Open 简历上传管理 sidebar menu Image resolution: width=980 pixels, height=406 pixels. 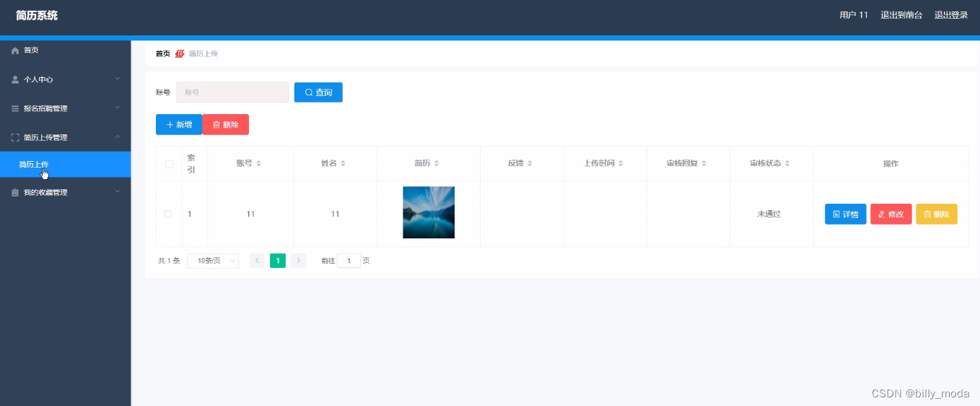coord(65,137)
